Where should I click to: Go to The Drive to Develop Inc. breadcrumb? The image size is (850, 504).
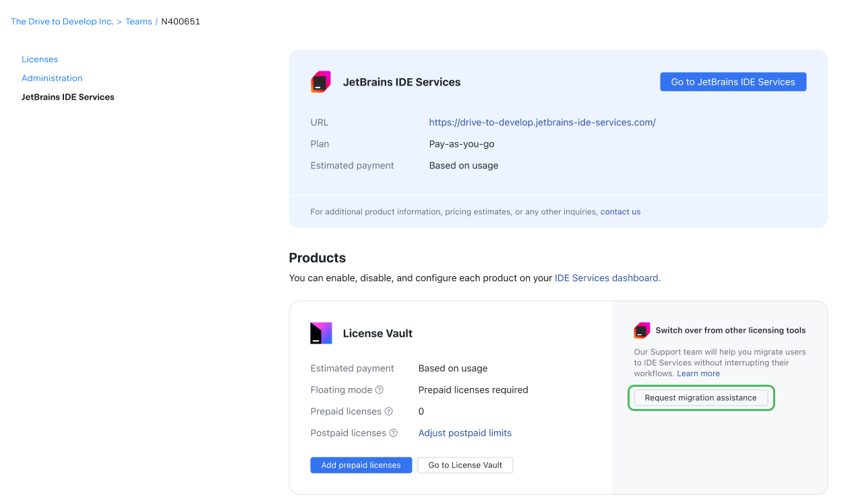(62, 22)
